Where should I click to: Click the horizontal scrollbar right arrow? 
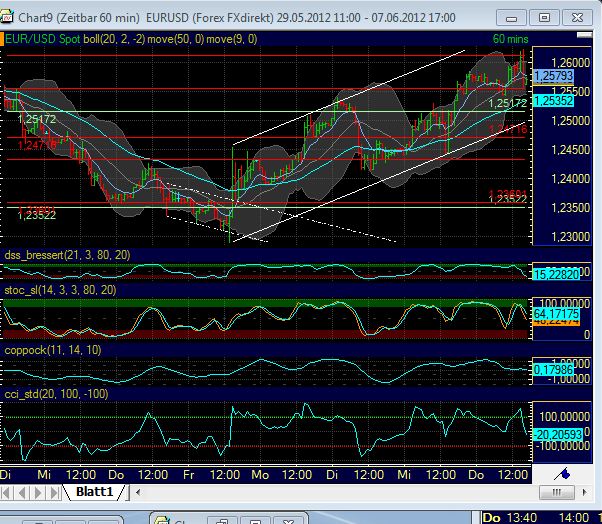point(584,492)
